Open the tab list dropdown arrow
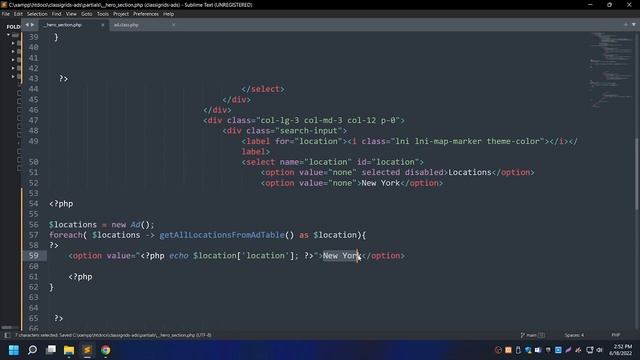640x360 pixels. click(x=633, y=24)
